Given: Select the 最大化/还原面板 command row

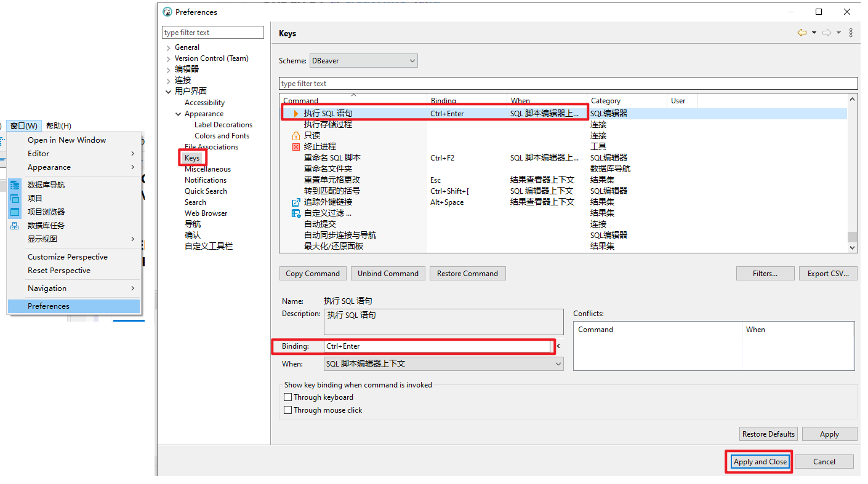Looking at the screenshot, I should coord(563,246).
